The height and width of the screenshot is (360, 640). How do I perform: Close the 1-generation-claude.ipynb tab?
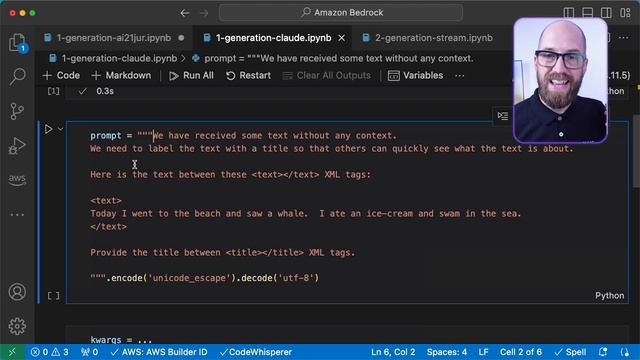pos(342,38)
